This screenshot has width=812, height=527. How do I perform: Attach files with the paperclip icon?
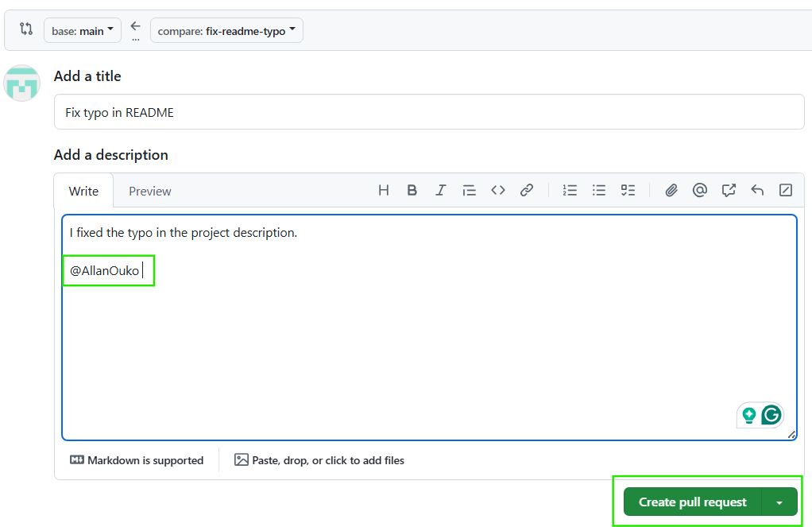[x=671, y=190]
